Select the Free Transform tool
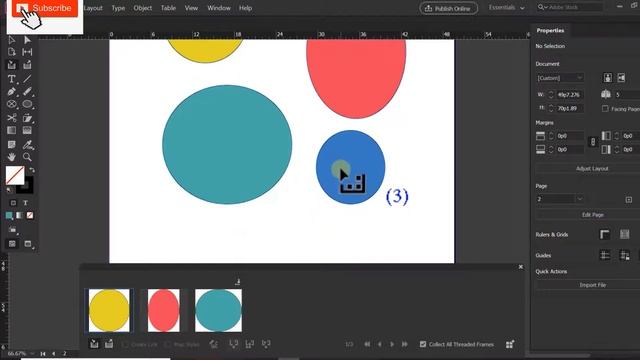This screenshot has height=360, width=640. pos(27,118)
